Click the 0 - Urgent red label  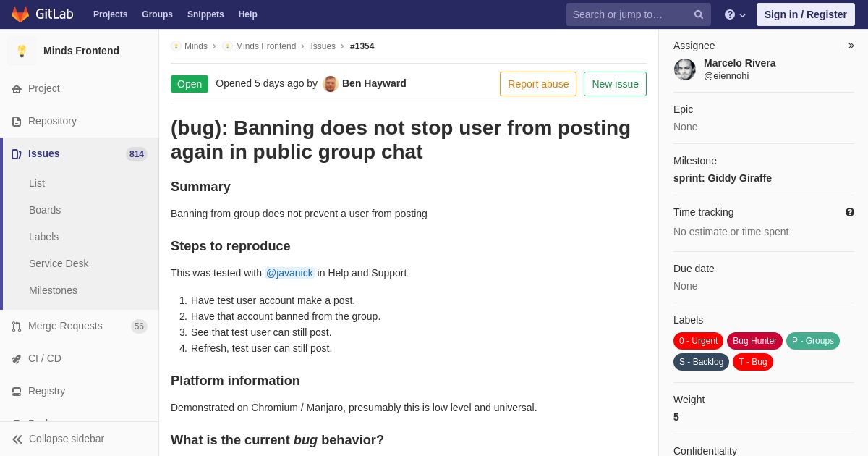pyautogui.click(x=699, y=341)
